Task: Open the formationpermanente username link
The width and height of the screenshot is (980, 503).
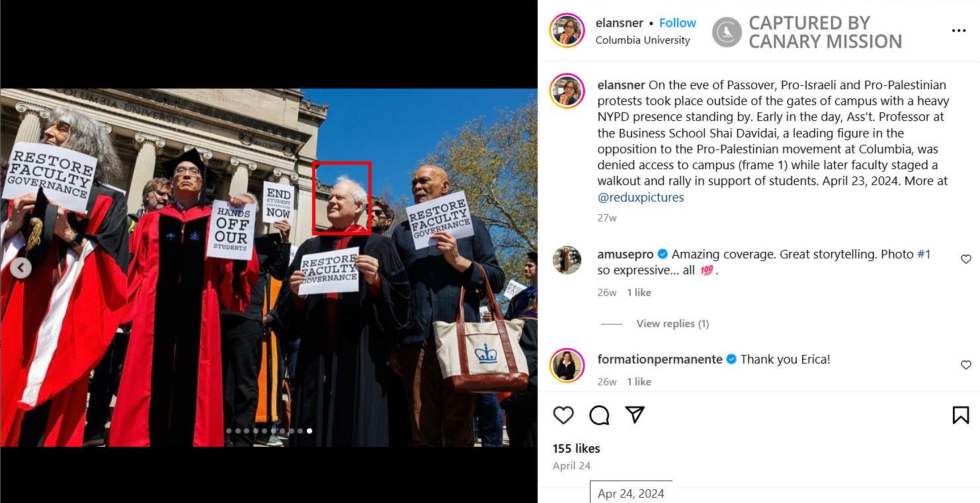Action: [x=660, y=360]
